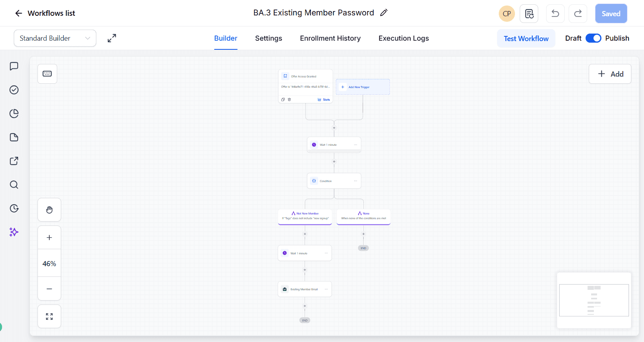Click Add New Trigger box
This screenshot has width=644, height=342.
(x=363, y=87)
